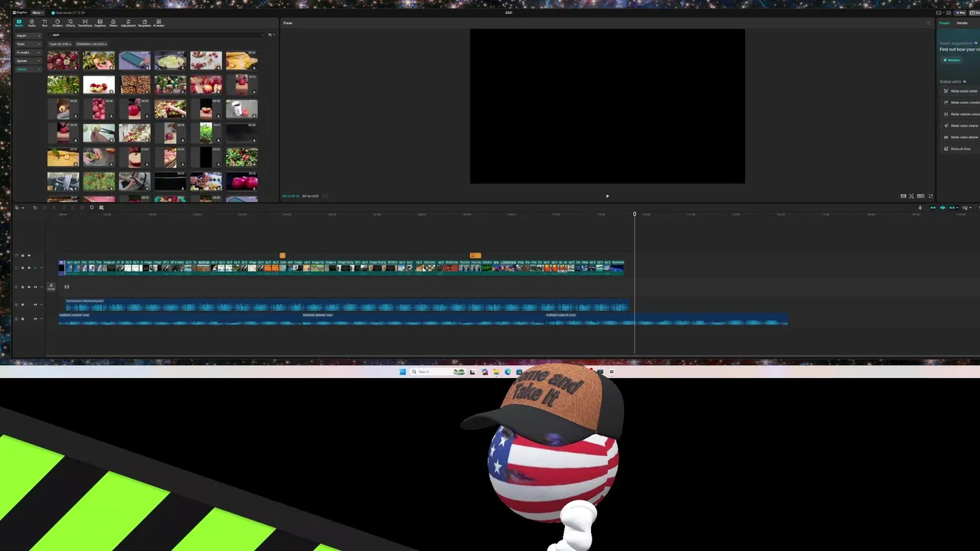Open the selection tool dropdown arrow
The image size is (980, 551).
[23, 207]
